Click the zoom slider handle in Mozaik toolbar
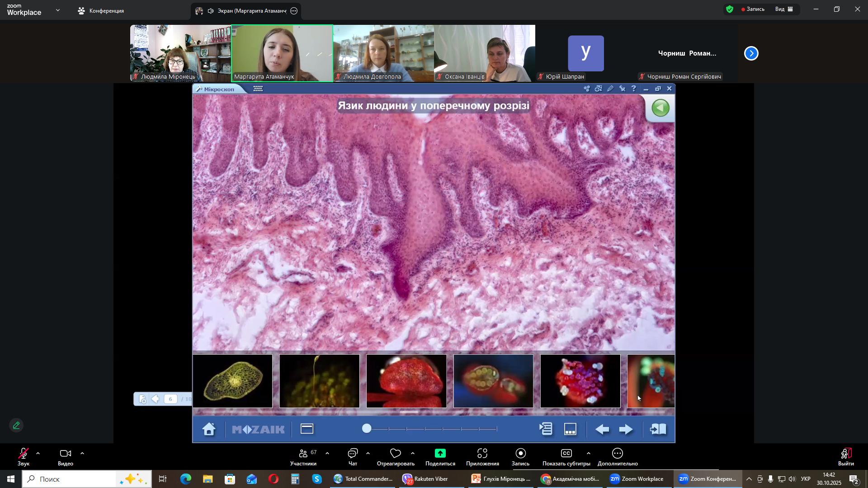Viewport: 868px width, 488px height. [x=367, y=429]
